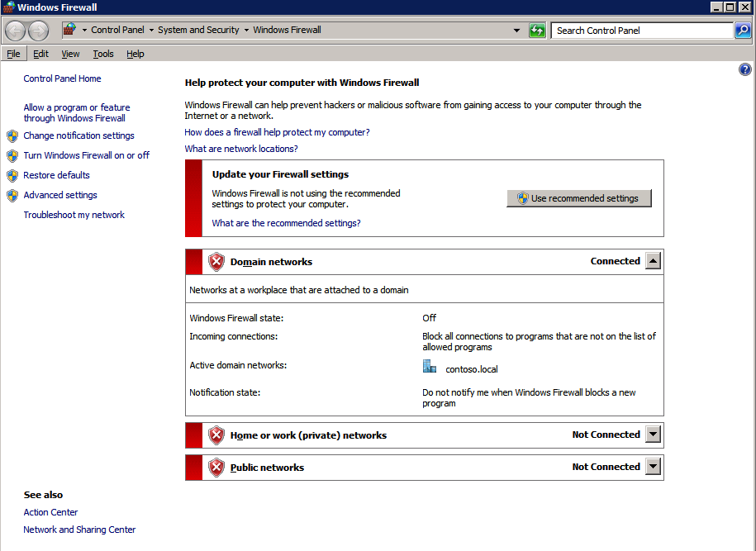Click Update your Firewall settings heading
This screenshot has height=551, width=756.
[280, 174]
